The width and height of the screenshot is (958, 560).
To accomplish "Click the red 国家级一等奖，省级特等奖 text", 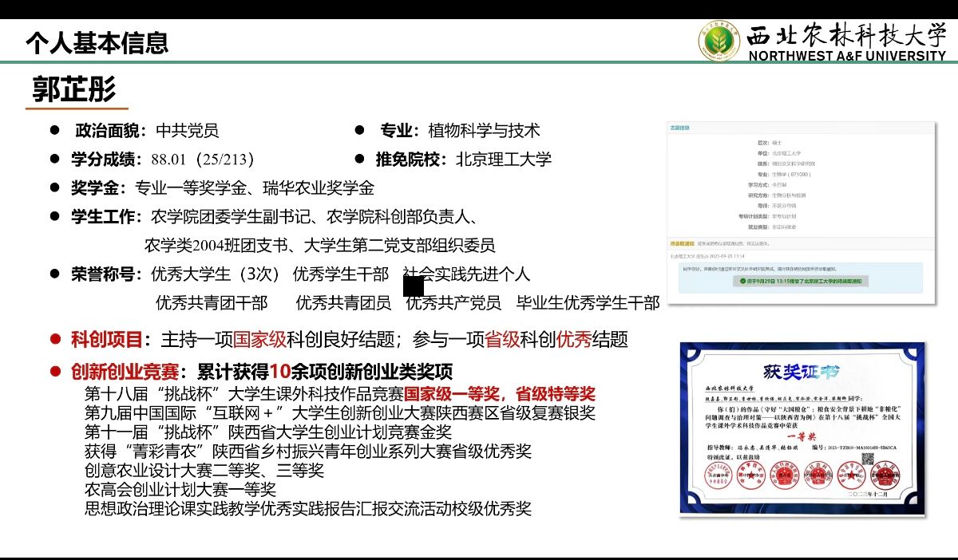I will 500,393.
